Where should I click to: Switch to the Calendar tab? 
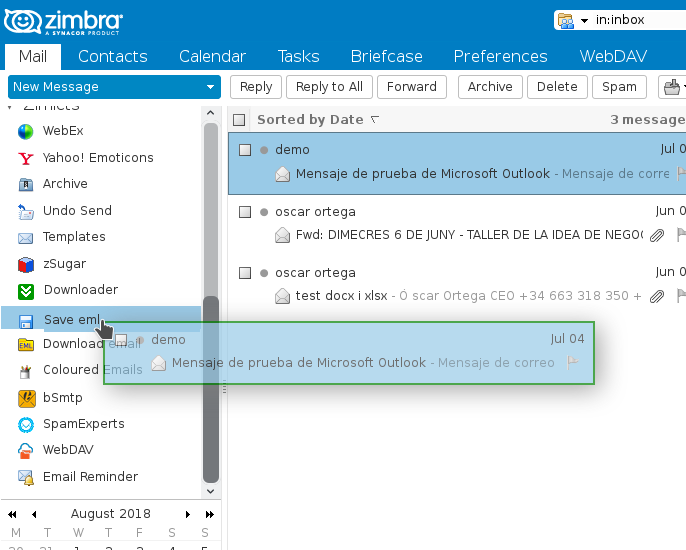(x=212, y=56)
